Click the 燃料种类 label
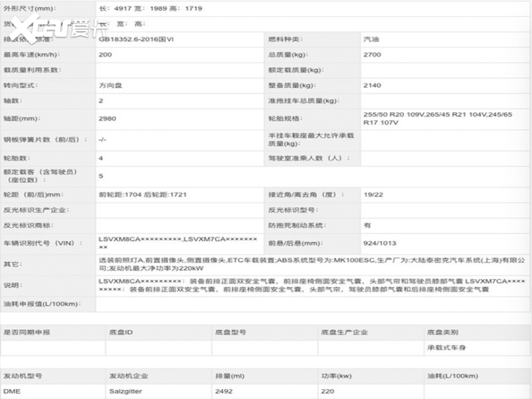 (285, 40)
